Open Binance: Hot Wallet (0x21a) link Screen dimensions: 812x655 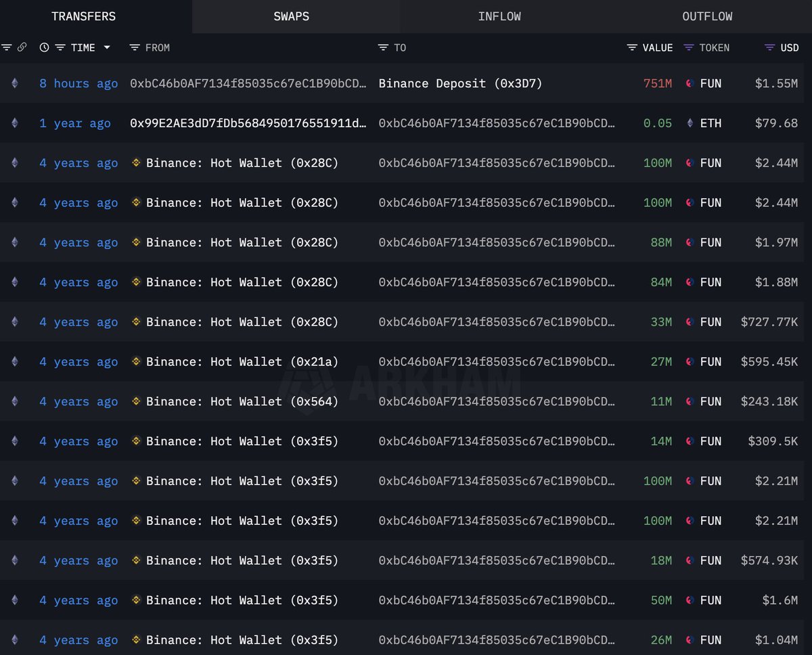[x=242, y=362]
